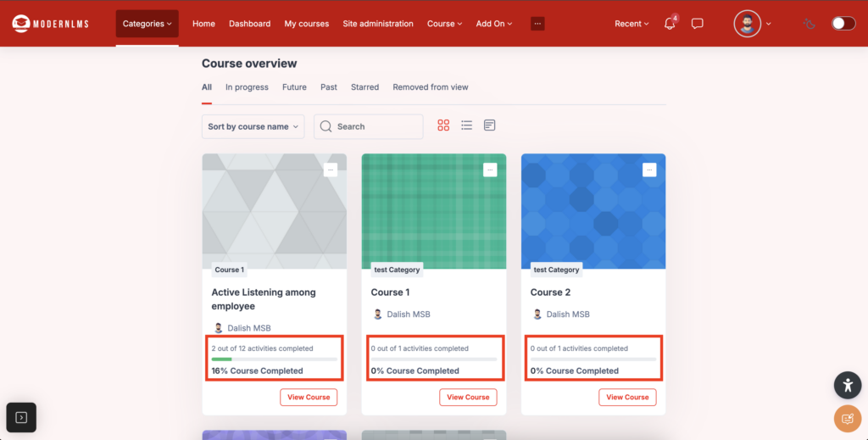
Task: Toggle dark mode moon icon
Action: pyautogui.click(x=810, y=24)
